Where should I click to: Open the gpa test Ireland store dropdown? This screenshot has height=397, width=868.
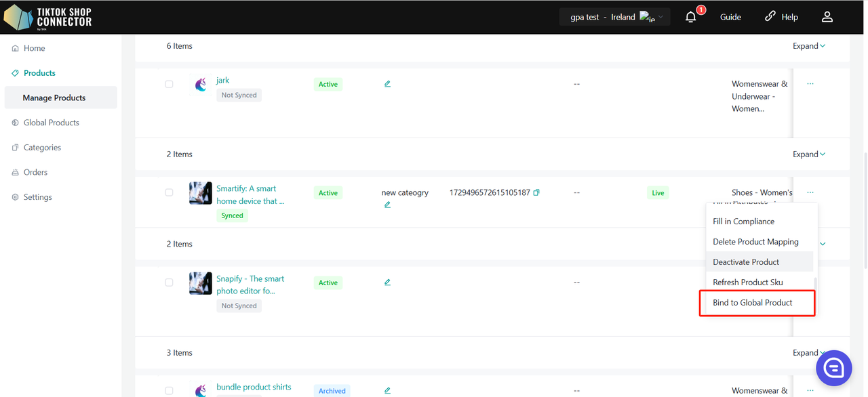pos(614,17)
